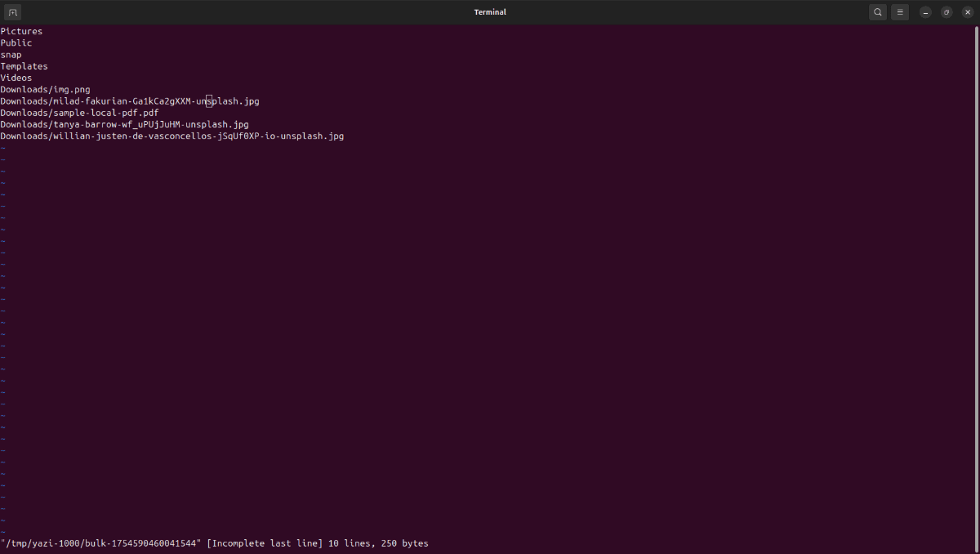
Task: Click the Templates line
Action: click(24, 66)
